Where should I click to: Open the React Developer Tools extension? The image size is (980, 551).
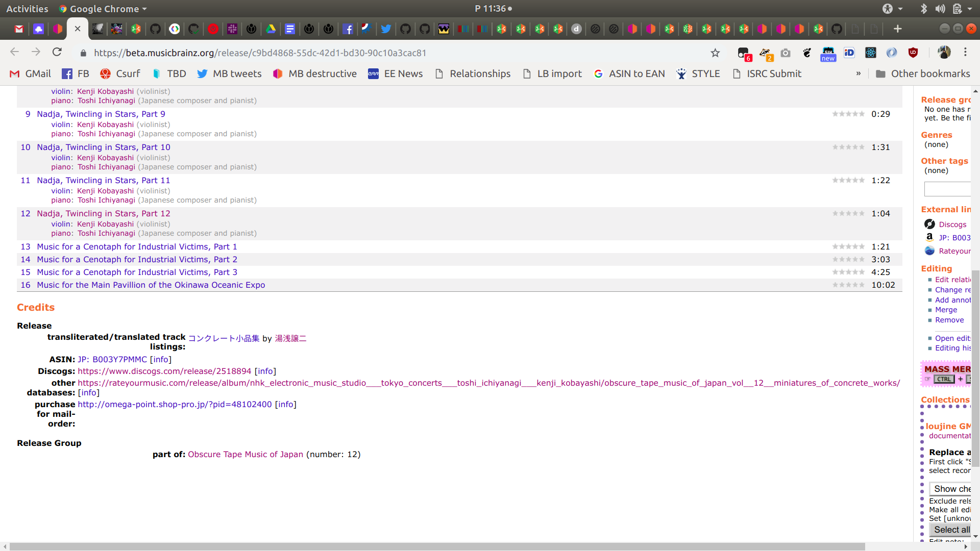[x=871, y=53]
